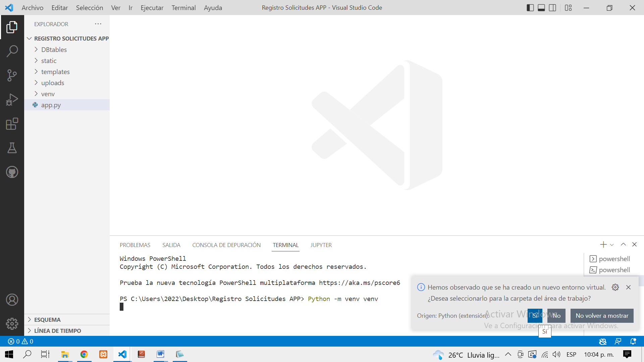Expand the DBtables folder
The height and width of the screenshot is (362, 644).
point(54,49)
